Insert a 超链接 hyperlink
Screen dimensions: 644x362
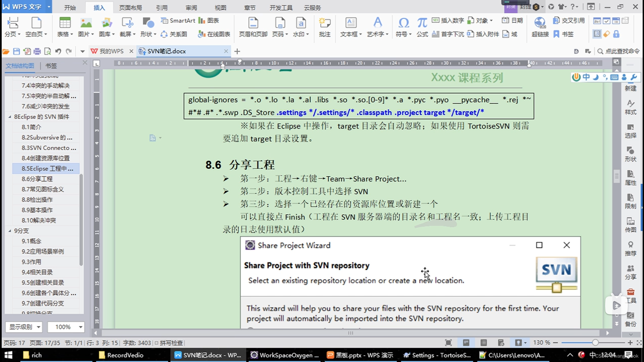click(x=540, y=27)
